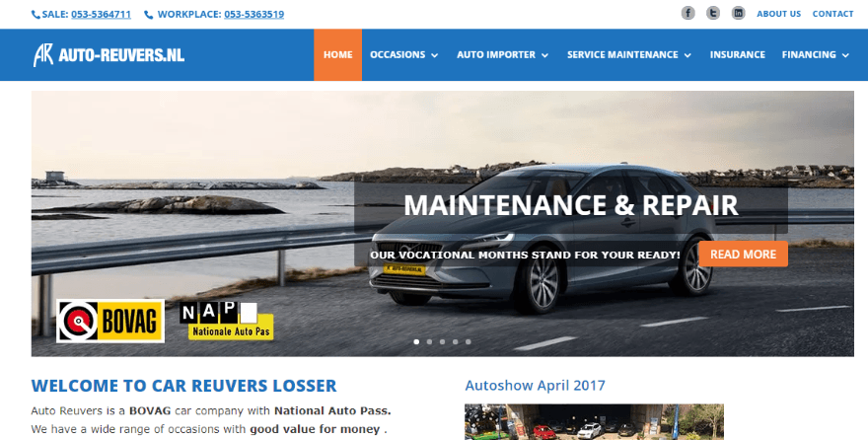Click the Auto-Reuvers.nl logo
This screenshot has width=868, height=440.
tap(108, 55)
